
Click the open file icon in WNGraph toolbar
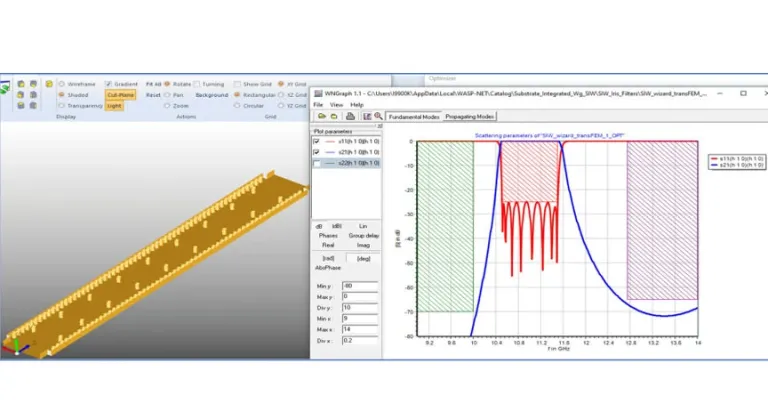(x=321, y=116)
